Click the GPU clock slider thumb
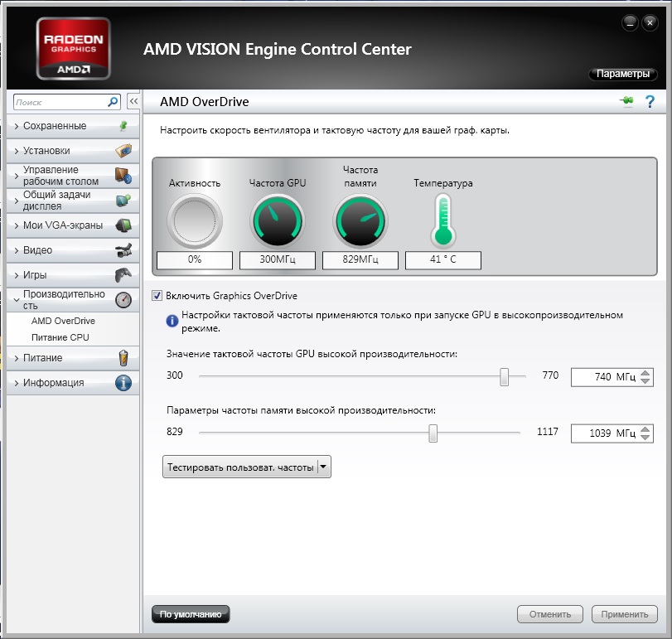The image size is (672, 639). click(x=504, y=377)
